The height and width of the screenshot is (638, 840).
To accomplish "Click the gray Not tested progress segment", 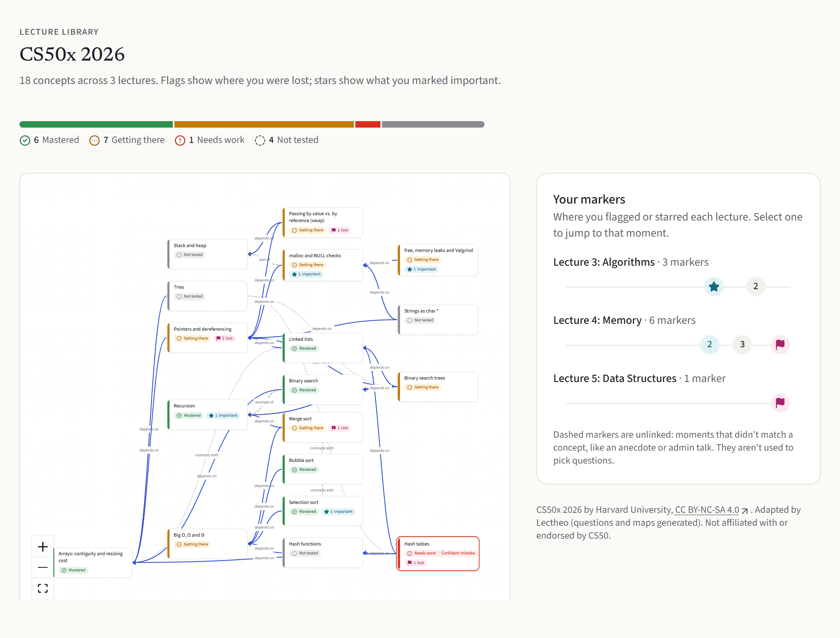I will coord(433,124).
